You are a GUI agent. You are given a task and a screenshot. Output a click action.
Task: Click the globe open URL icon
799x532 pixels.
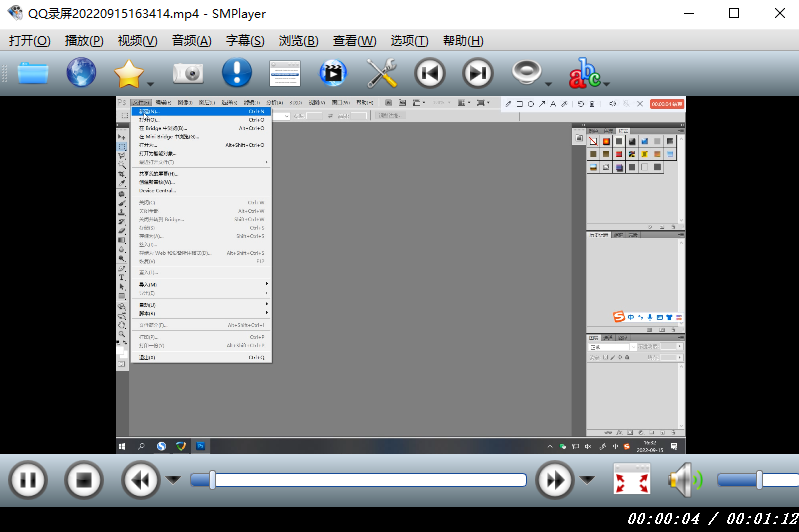point(81,73)
